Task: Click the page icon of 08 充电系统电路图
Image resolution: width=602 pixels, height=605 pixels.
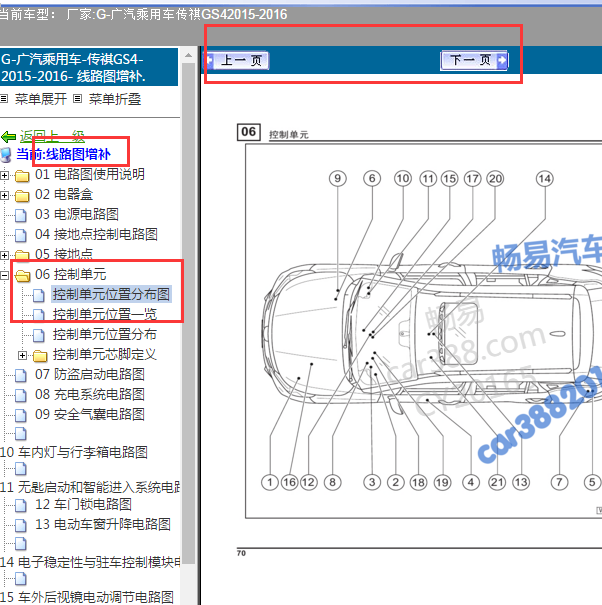Action: [20, 395]
